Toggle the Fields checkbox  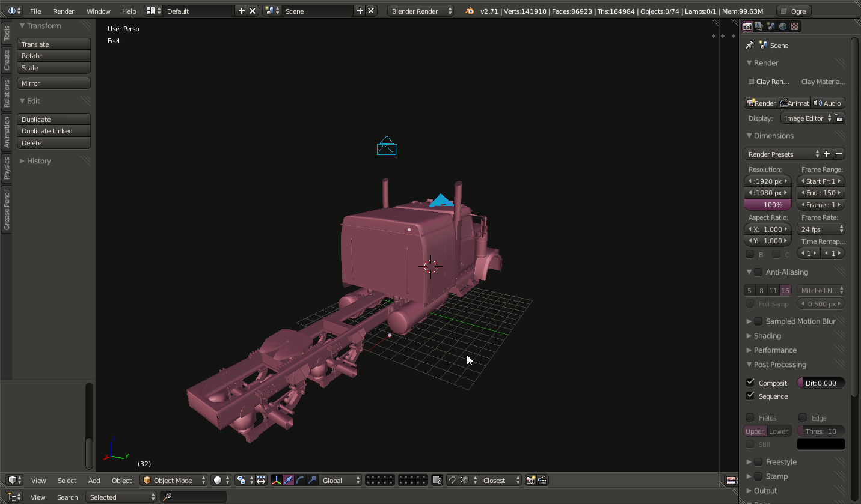(x=750, y=417)
